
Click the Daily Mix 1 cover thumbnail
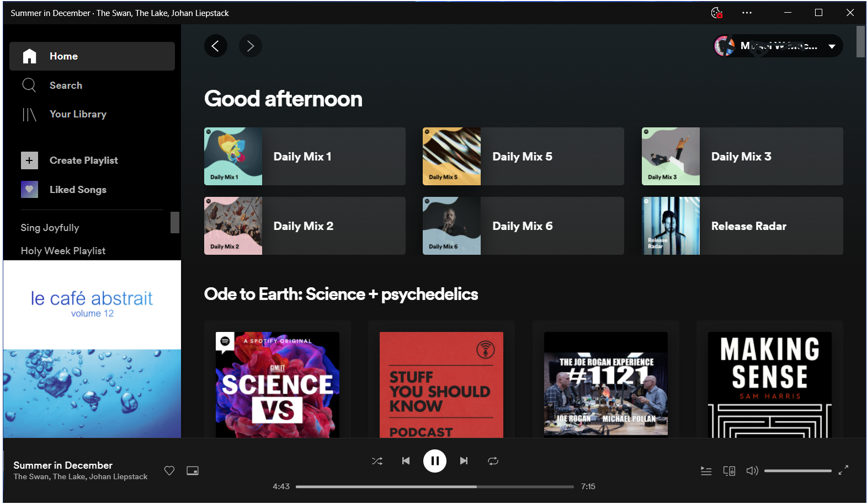tap(233, 157)
